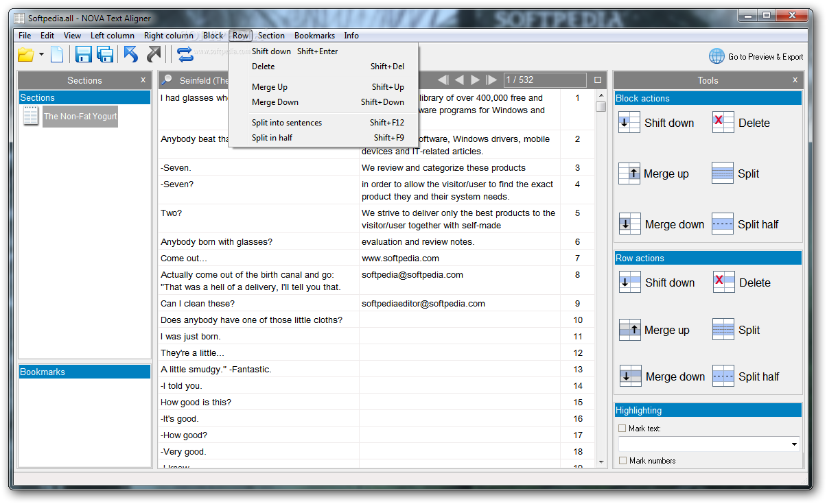Select The Non-Fat Yogurt section

click(x=80, y=117)
